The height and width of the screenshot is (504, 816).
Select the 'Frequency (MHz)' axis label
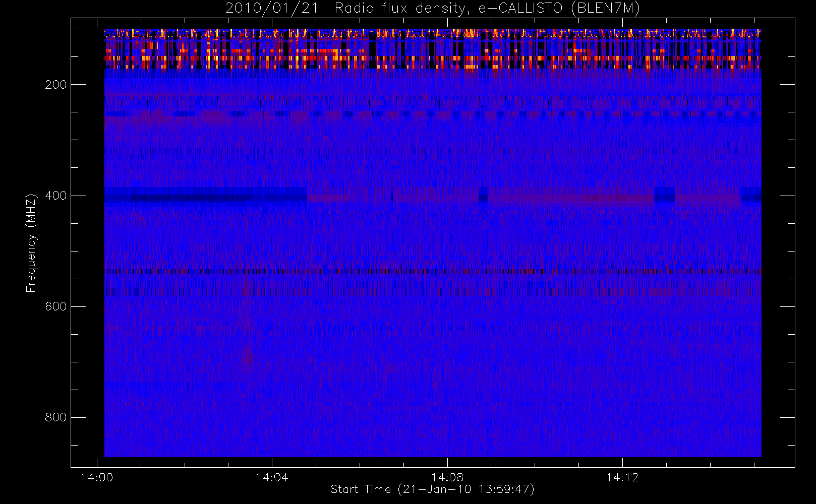tap(31, 243)
